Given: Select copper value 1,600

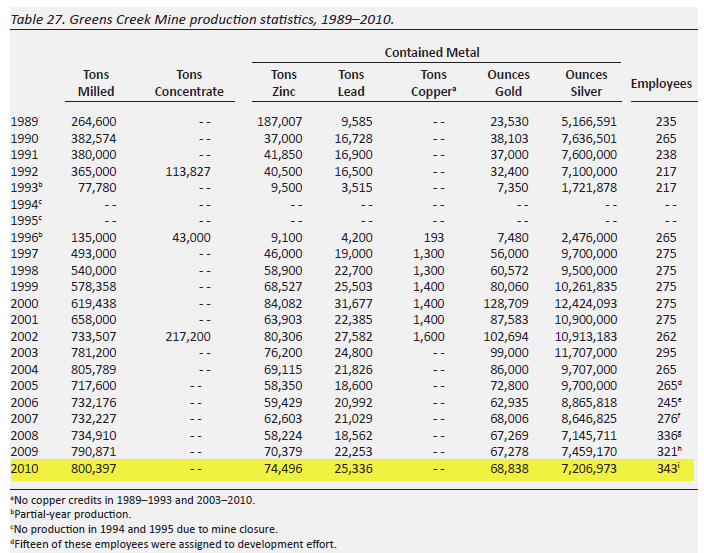Looking at the screenshot, I should [429, 337].
